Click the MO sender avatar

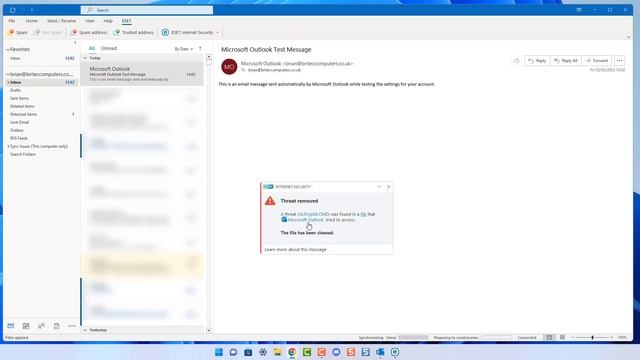pos(229,67)
